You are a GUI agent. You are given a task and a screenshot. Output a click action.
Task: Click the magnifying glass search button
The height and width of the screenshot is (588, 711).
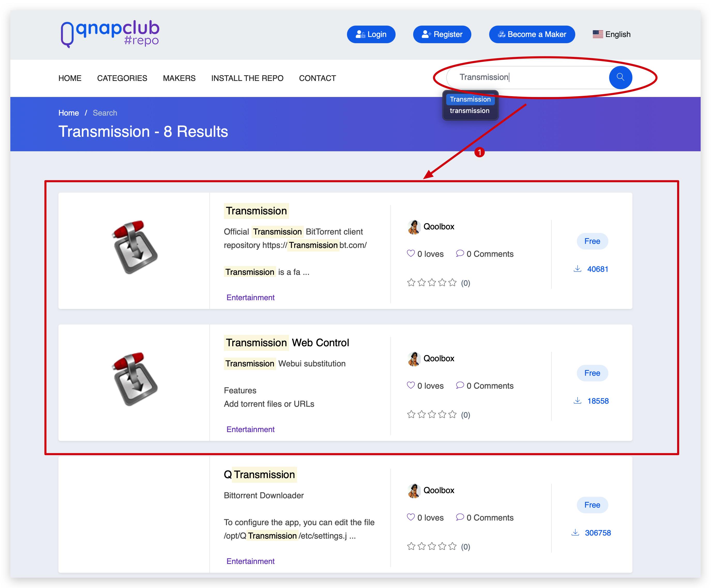[620, 78]
